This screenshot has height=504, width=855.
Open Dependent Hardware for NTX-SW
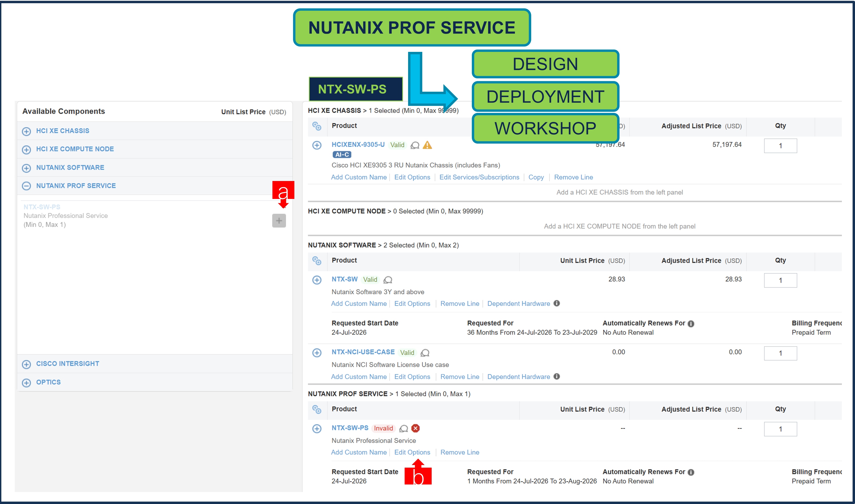pos(519,303)
